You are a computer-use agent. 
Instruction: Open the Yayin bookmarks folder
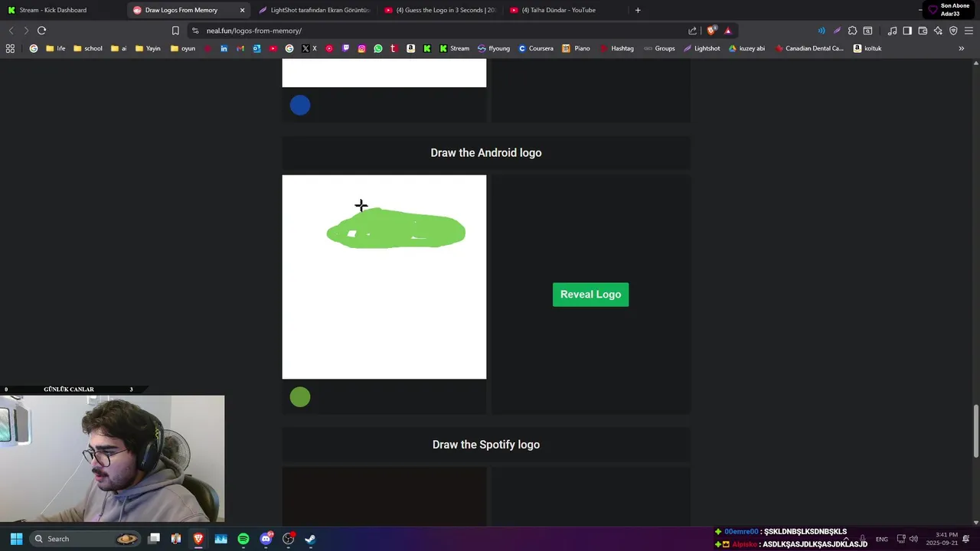[x=148, y=48]
